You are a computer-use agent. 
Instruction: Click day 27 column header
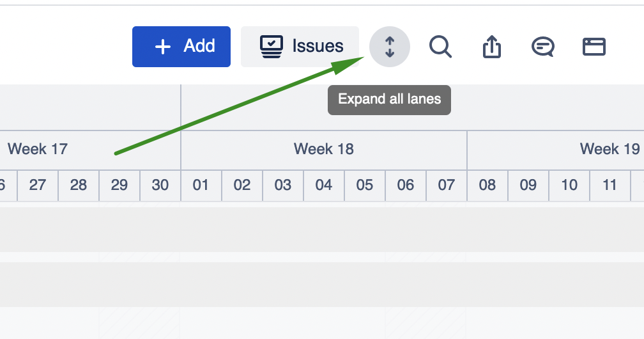click(38, 185)
